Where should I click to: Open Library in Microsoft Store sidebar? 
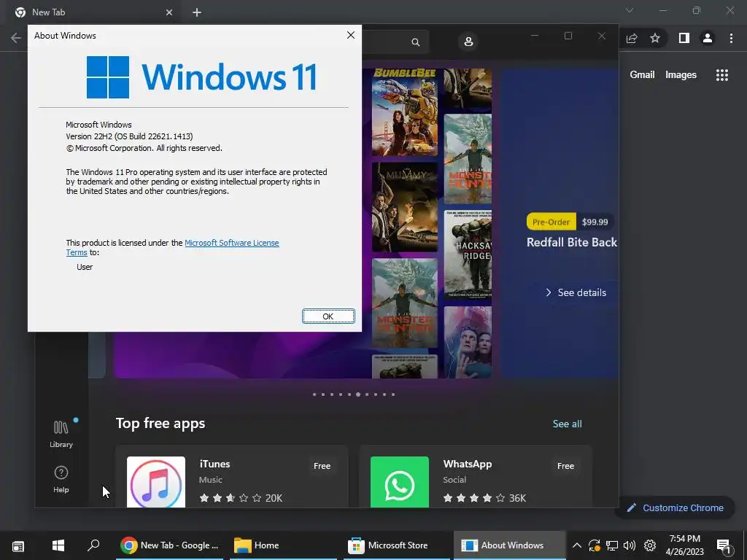click(61, 434)
